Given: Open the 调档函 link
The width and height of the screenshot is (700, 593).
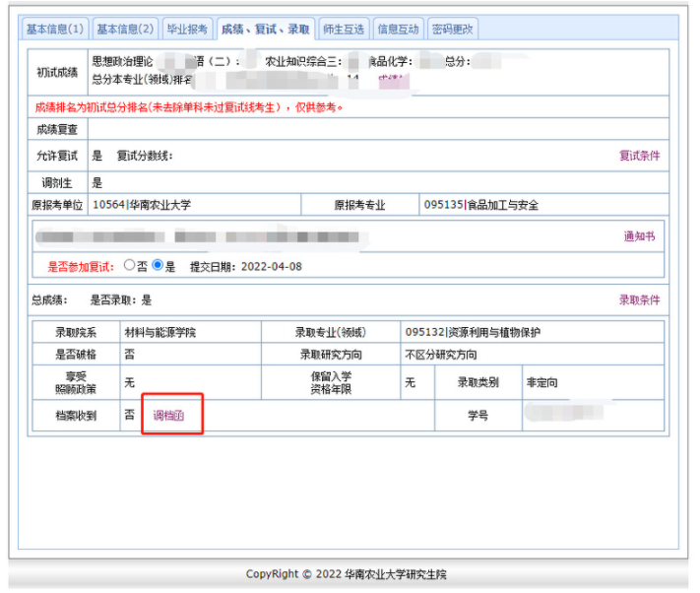Looking at the screenshot, I should tap(169, 416).
